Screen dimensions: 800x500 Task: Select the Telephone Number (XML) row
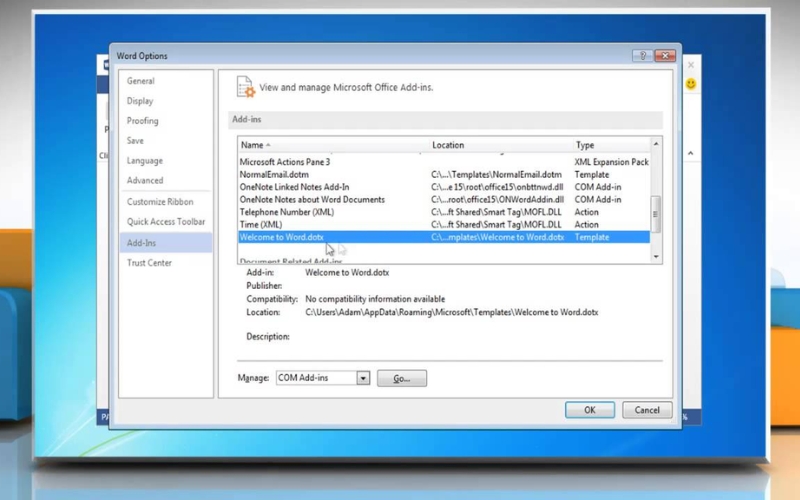tap(444, 212)
